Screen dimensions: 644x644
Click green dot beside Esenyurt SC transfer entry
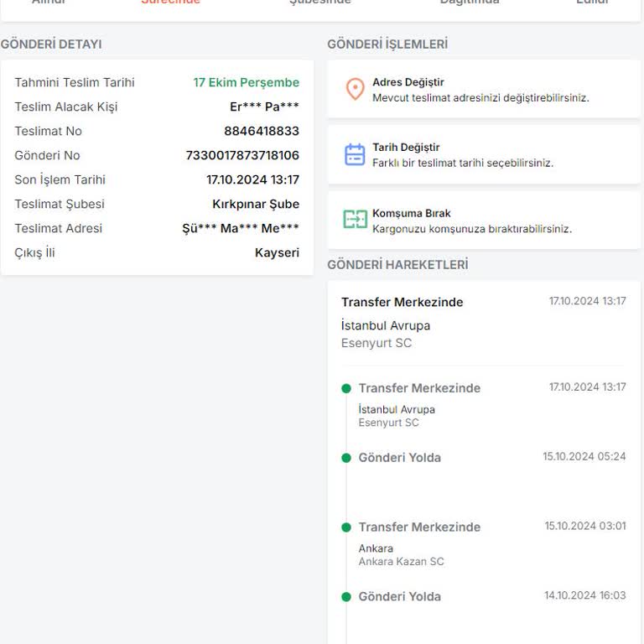point(346,388)
